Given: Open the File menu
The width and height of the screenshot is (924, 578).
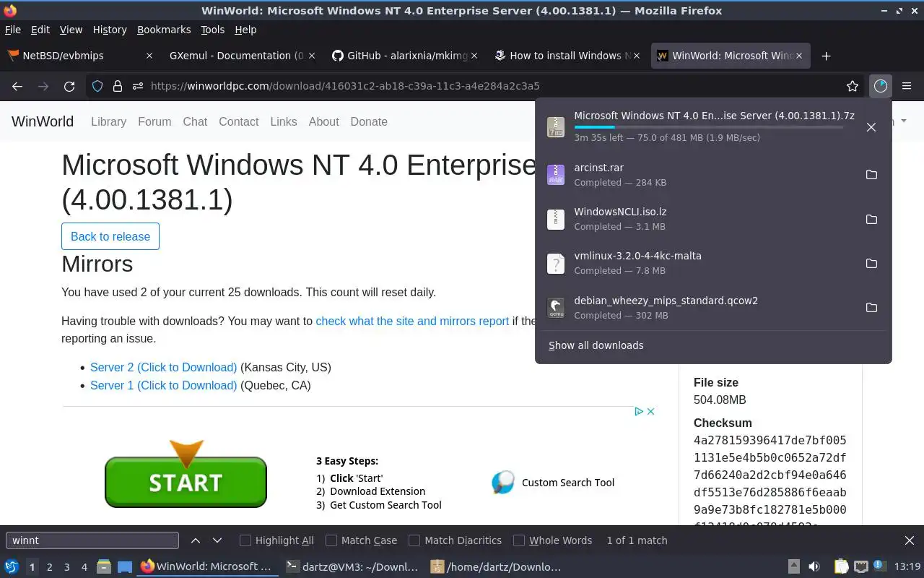Looking at the screenshot, I should 13,30.
